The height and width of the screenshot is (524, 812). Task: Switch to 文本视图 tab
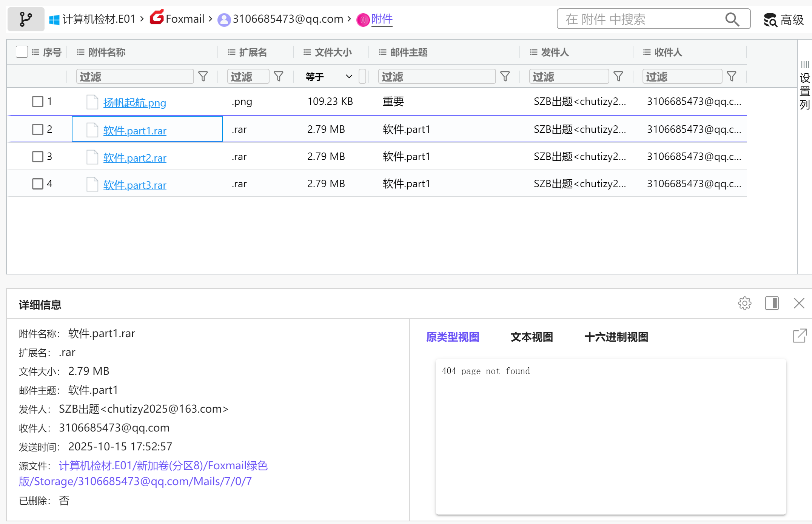tap(532, 337)
